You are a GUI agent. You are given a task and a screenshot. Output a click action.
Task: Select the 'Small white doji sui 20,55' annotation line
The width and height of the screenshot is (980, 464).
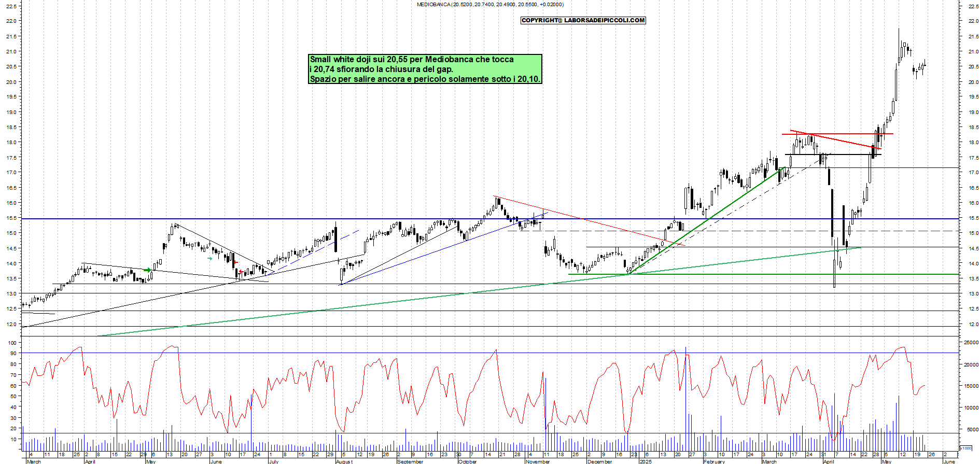[x=412, y=59]
